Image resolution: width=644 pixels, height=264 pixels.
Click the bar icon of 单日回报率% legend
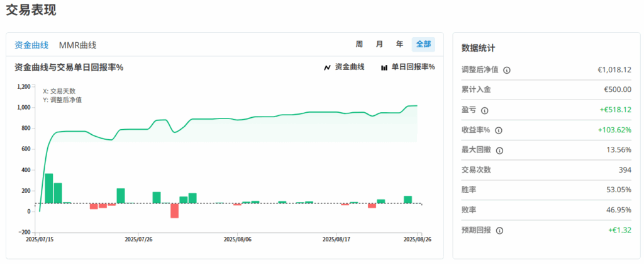(384, 67)
